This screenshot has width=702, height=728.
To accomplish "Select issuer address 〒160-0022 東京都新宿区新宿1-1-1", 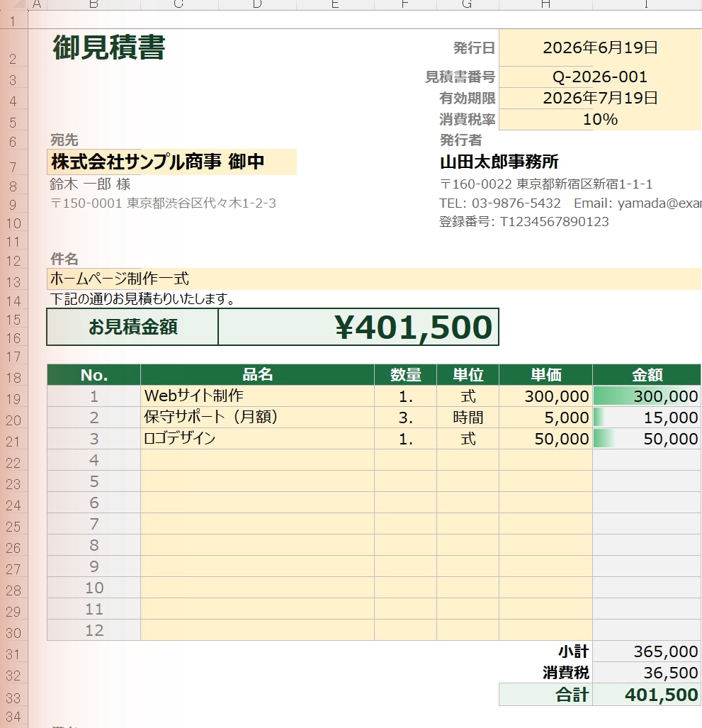I will coord(546,184).
